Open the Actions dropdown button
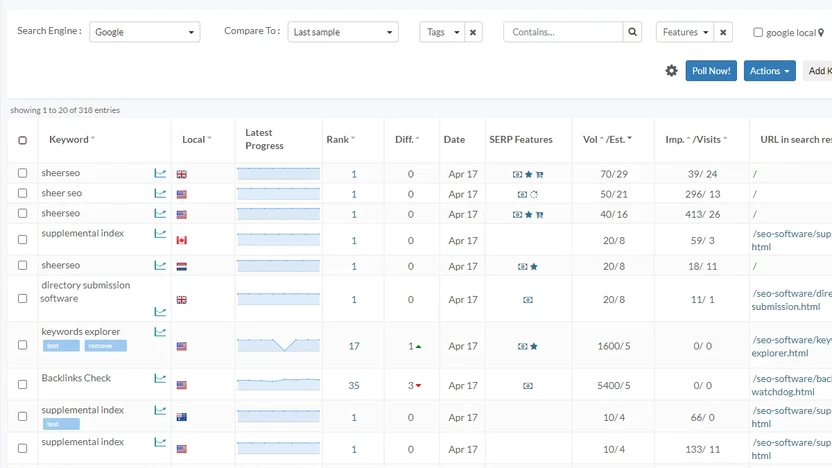832x468 pixels. click(x=769, y=71)
